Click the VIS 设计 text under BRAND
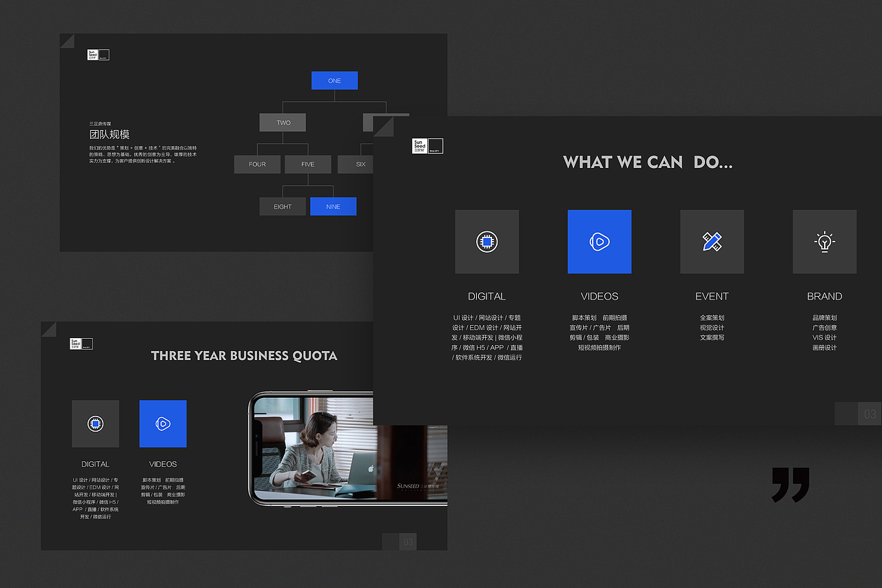The image size is (882, 588). click(825, 337)
